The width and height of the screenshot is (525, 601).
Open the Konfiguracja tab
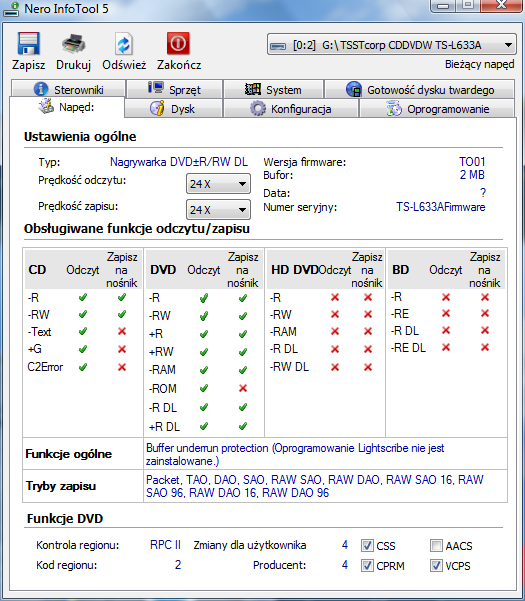click(x=291, y=108)
